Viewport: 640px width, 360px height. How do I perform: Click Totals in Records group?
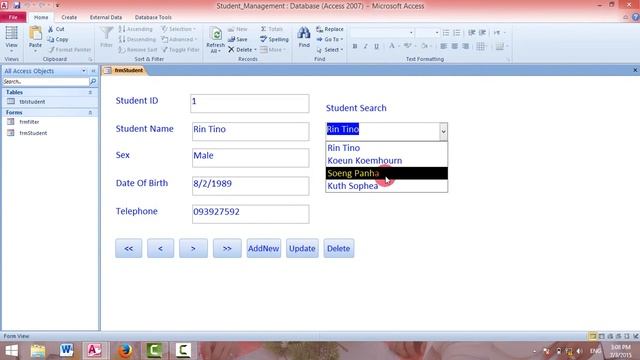272,29
